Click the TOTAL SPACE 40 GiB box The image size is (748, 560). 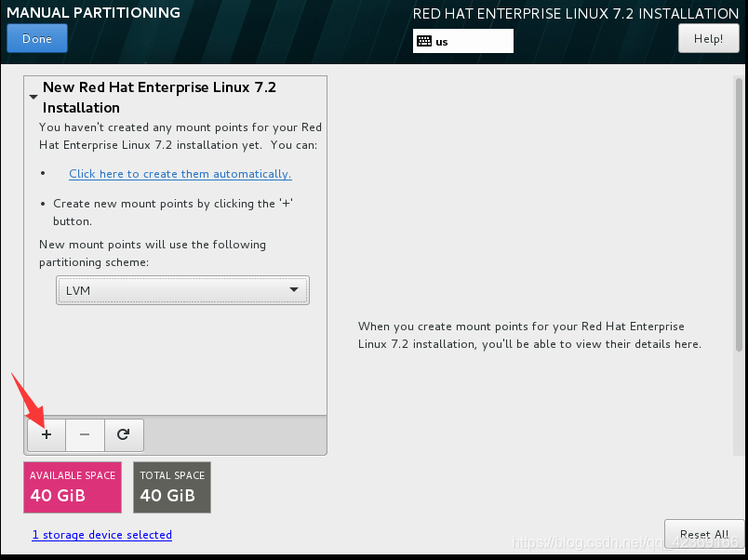(x=172, y=487)
